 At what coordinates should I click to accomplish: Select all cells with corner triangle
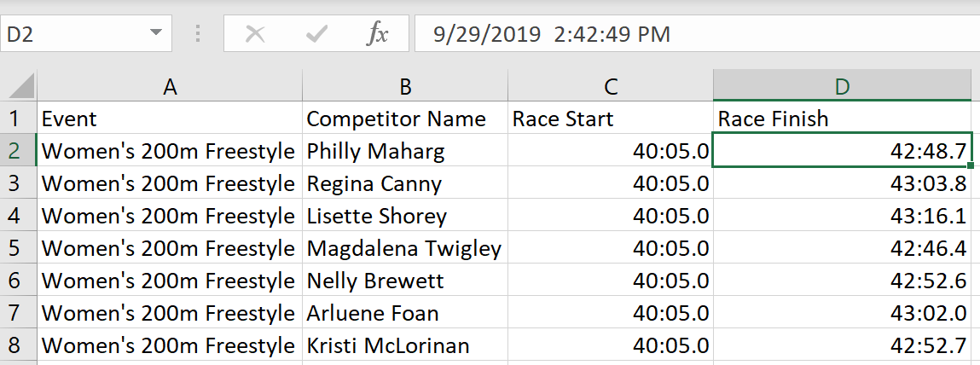[x=19, y=85]
